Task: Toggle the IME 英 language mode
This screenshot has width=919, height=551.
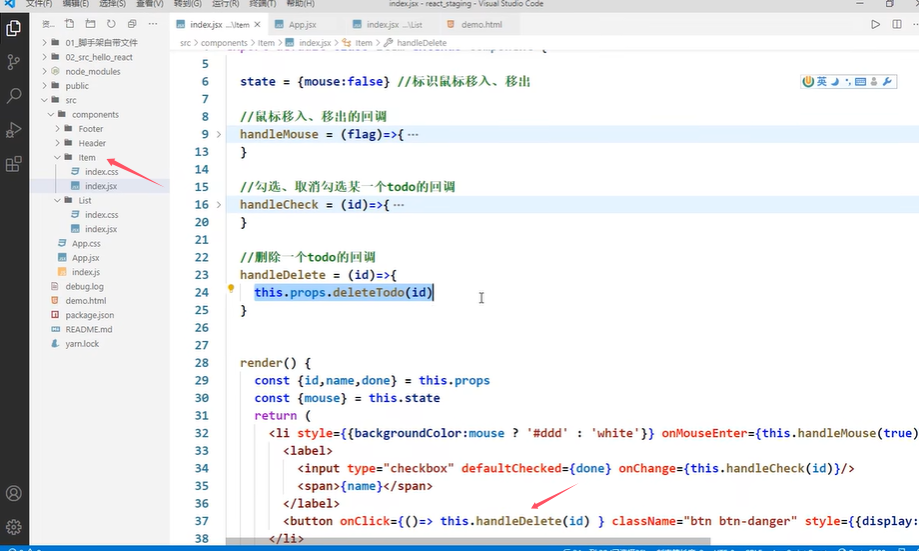Action: (822, 81)
